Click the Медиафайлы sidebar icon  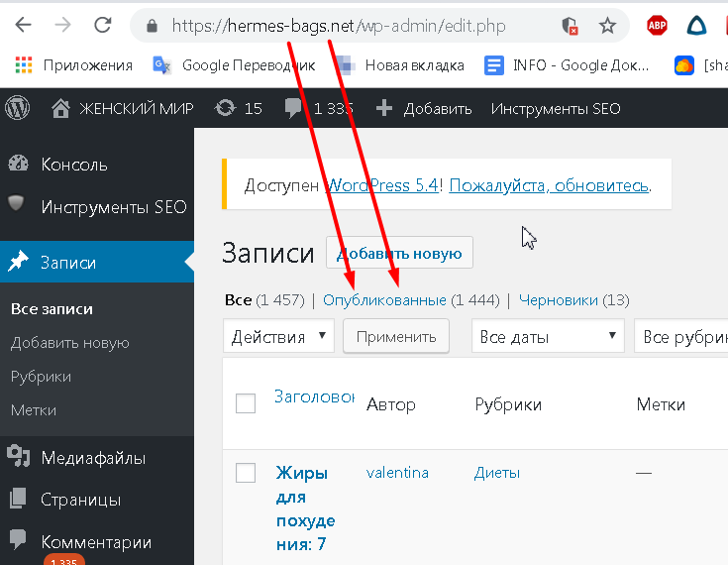(18, 456)
